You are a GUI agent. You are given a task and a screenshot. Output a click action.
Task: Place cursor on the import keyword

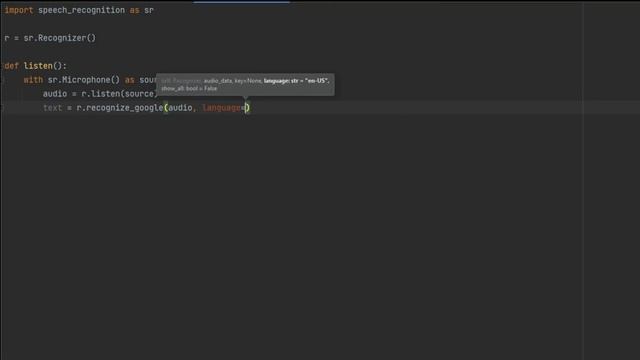coord(19,10)
